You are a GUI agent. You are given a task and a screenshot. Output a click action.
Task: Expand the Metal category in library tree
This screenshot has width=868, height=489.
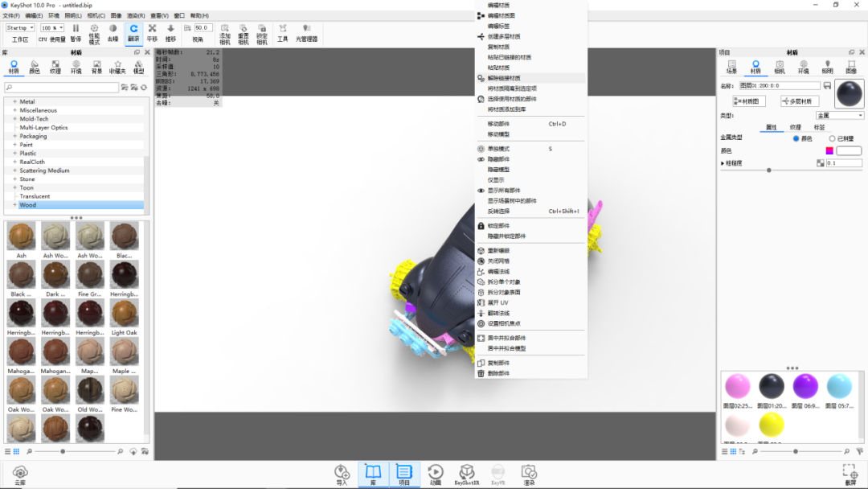(14, 101)
